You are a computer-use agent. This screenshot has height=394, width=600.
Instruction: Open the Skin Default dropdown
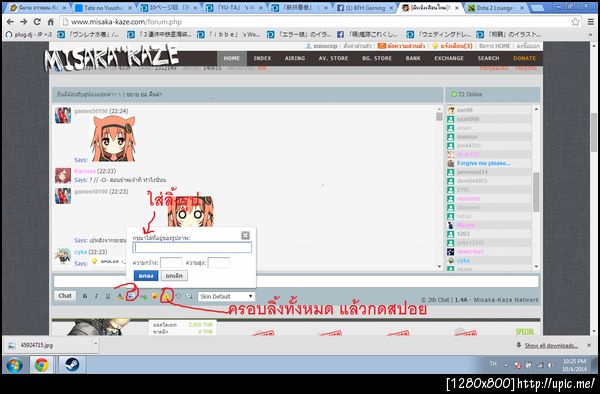pyautogui.click(x=226, y=296)
